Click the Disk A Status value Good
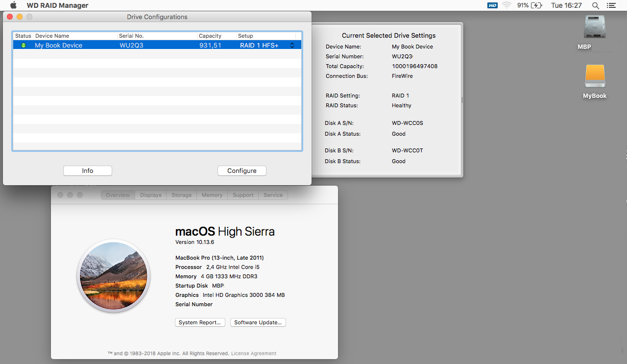Viewport: 627px width, 364px height. tap(399, 134)
